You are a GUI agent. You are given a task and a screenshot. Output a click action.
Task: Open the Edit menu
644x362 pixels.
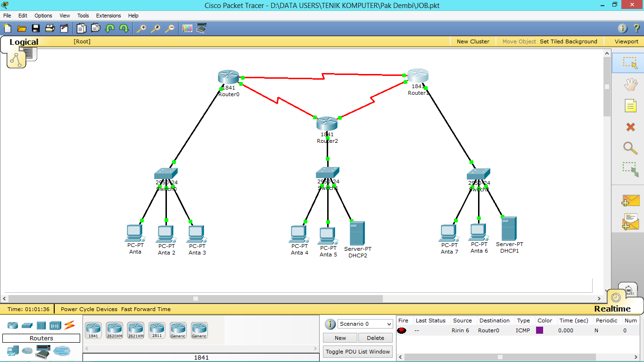[23, 16]
